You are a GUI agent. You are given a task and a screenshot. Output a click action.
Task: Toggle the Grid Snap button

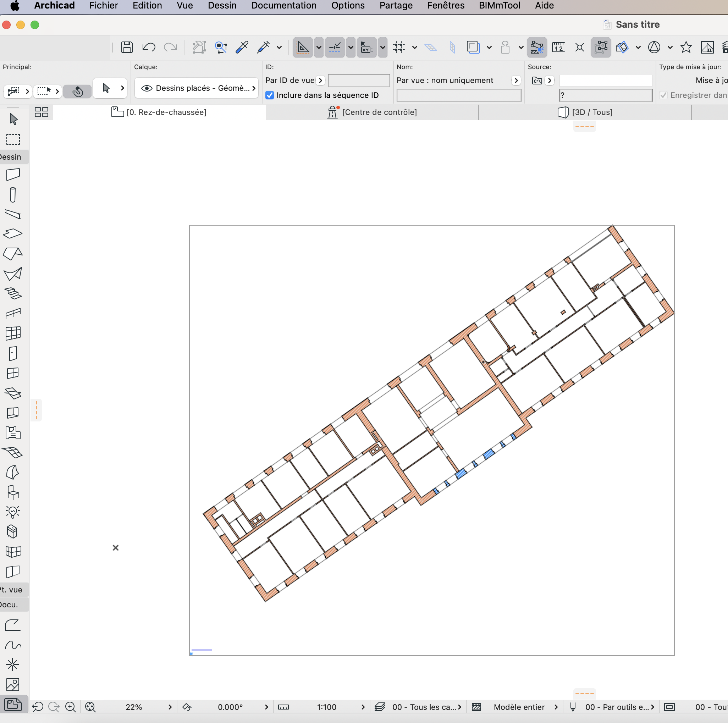pos(399,47)
